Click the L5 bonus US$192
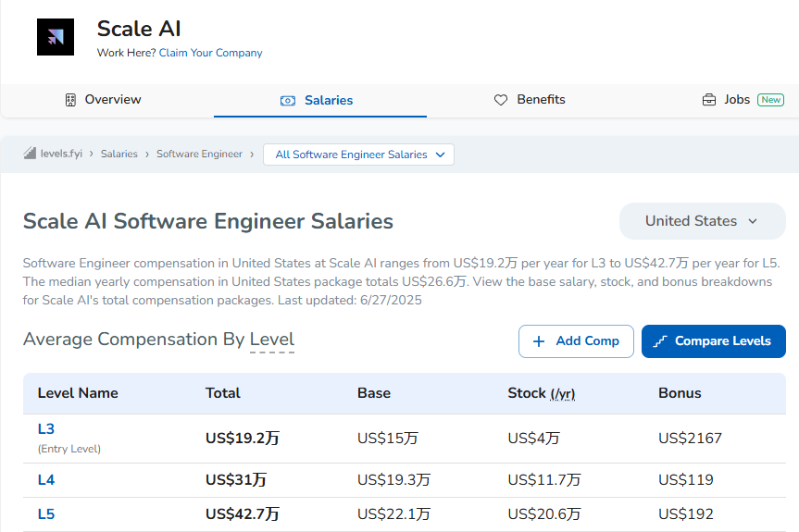799x532 pixels. (686, 514)
